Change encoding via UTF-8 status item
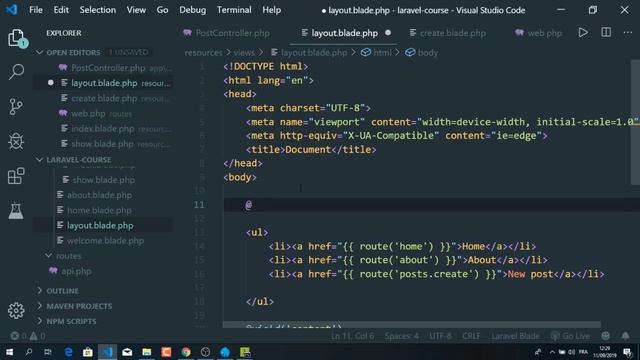 tap(440, 336)
